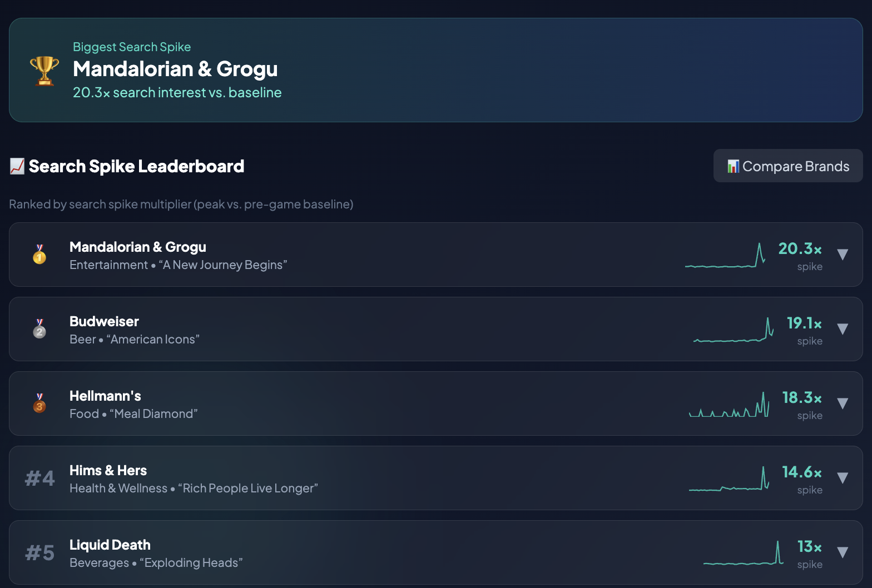Click the bronze medal on Hellmann's row
872x588 pixels.
[39, 403]
